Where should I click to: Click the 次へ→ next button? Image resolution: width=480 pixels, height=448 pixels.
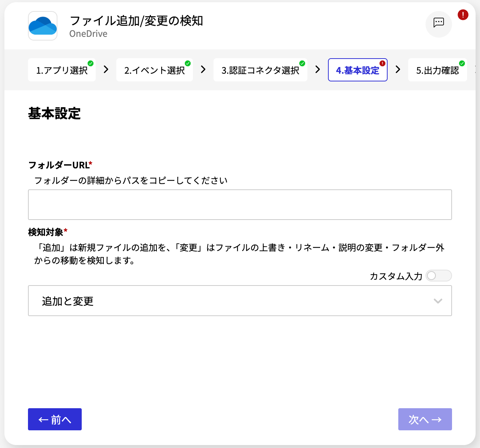425,419
